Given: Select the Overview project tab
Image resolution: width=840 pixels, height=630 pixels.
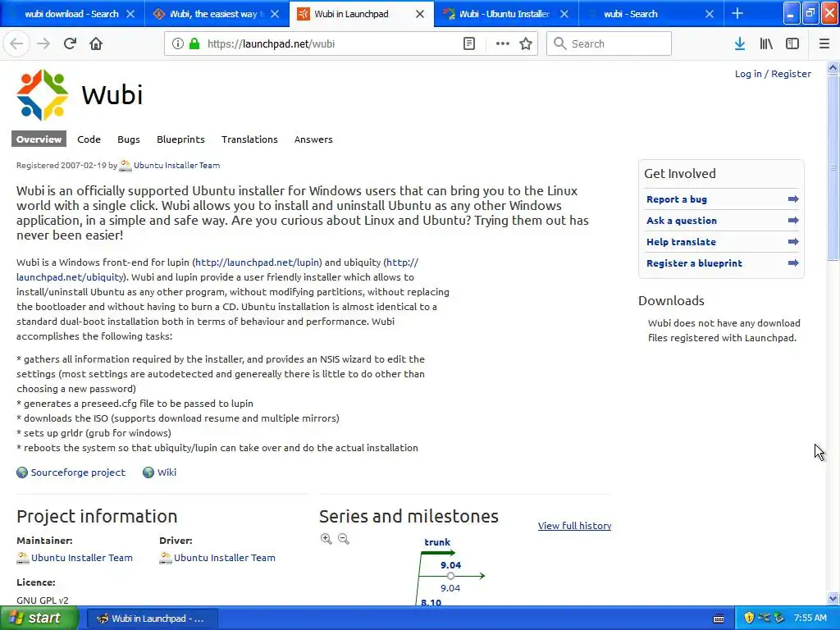Looking at the screenshot, I should pyautogui.click(x=39, y=139).
